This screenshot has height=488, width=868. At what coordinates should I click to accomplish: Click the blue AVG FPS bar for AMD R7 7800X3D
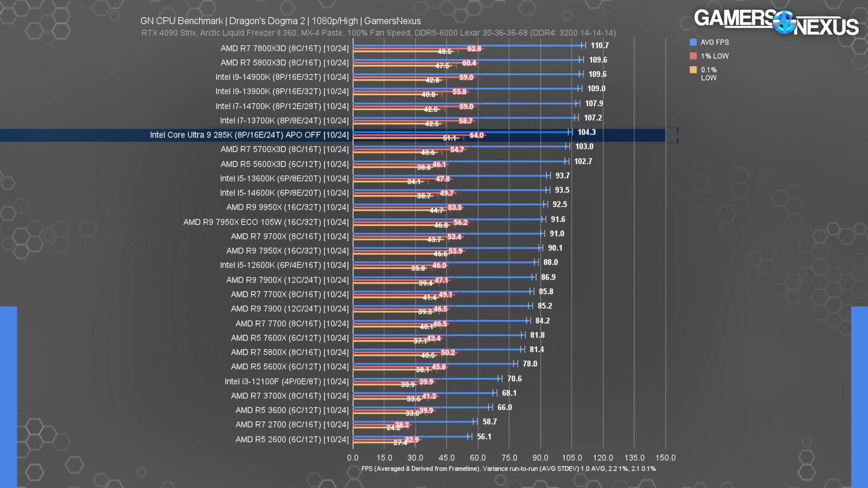coord(468,45)
